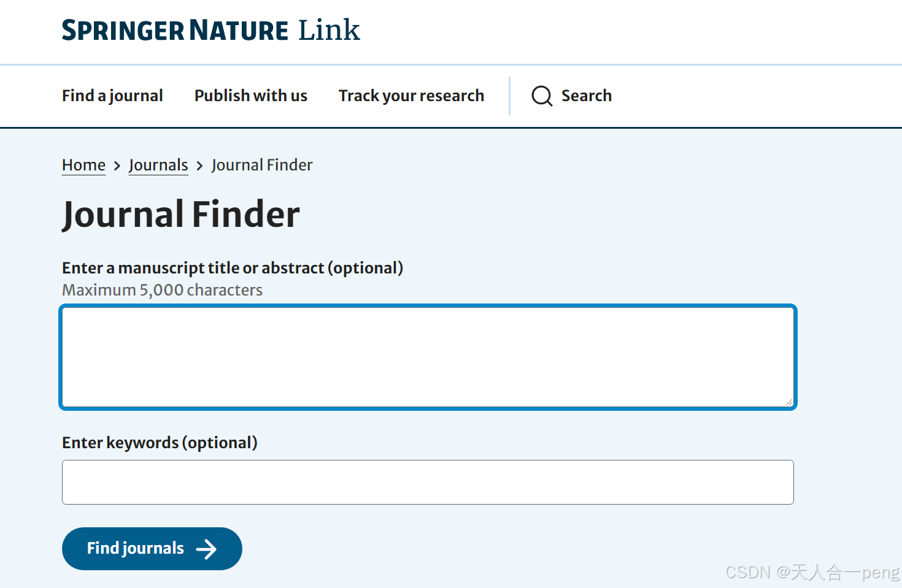Open the Journals breadcrumb link
Screen dimensions: 902x588
[158, 165]
